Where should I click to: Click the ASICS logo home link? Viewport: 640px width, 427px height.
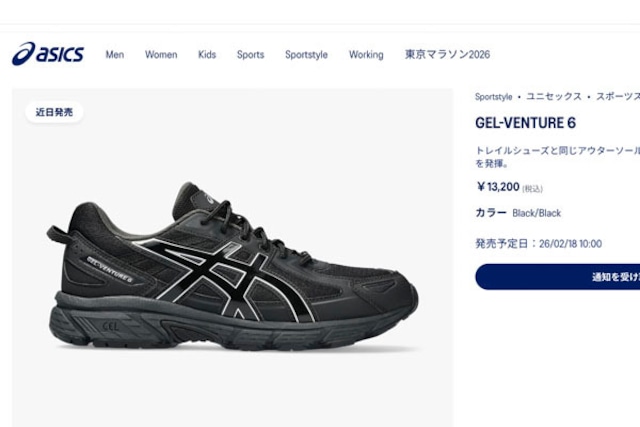pos(48,53)
